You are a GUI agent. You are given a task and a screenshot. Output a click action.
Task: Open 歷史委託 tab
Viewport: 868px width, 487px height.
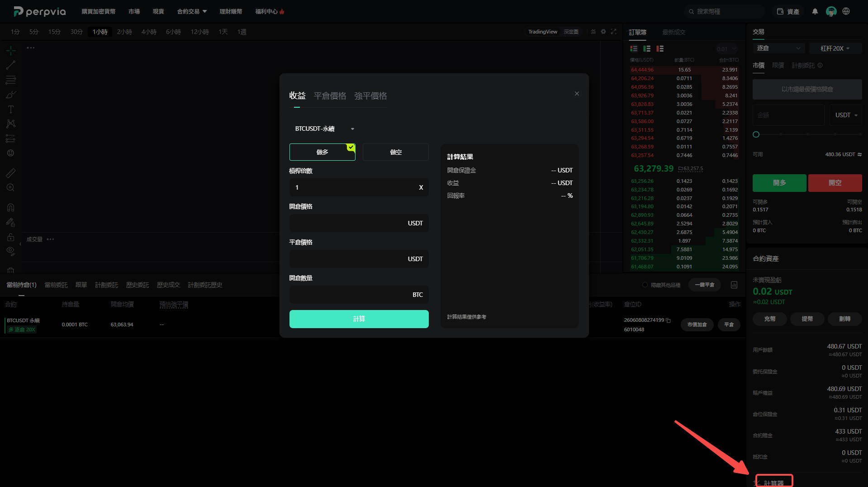(x=138, y=285)
